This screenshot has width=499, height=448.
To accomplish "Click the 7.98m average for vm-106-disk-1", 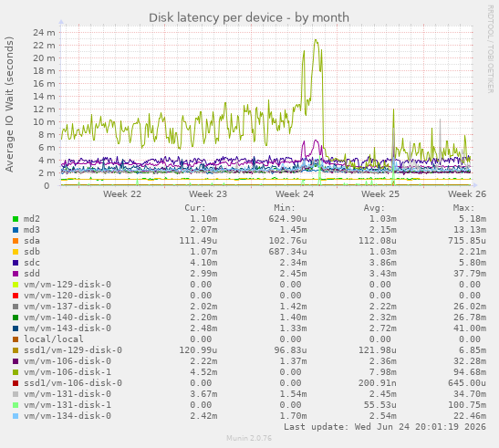I will point(383,372).
